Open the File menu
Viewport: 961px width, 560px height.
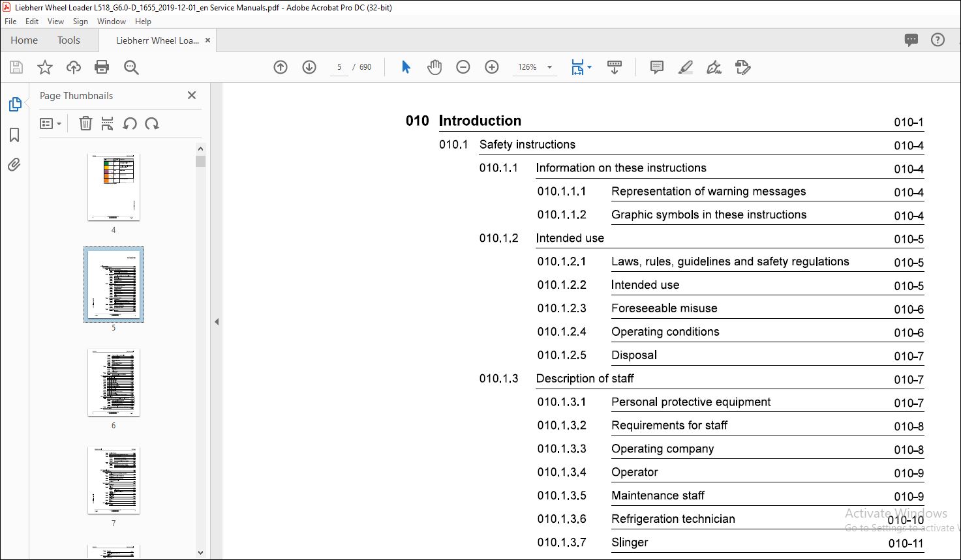pyautogui.click(x=10, y=22)
